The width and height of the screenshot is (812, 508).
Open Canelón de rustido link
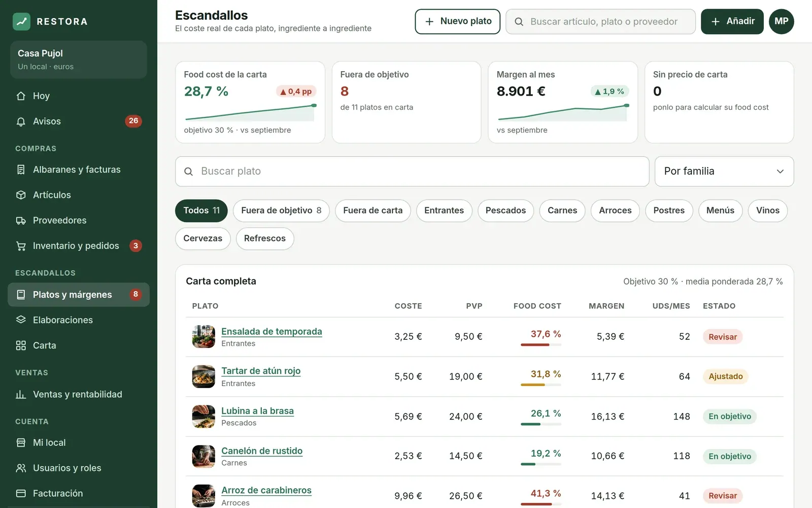click(262, 451)
